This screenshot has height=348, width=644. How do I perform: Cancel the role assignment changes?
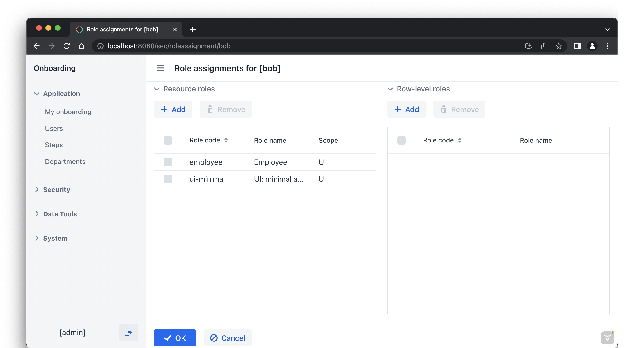[227, 338]
